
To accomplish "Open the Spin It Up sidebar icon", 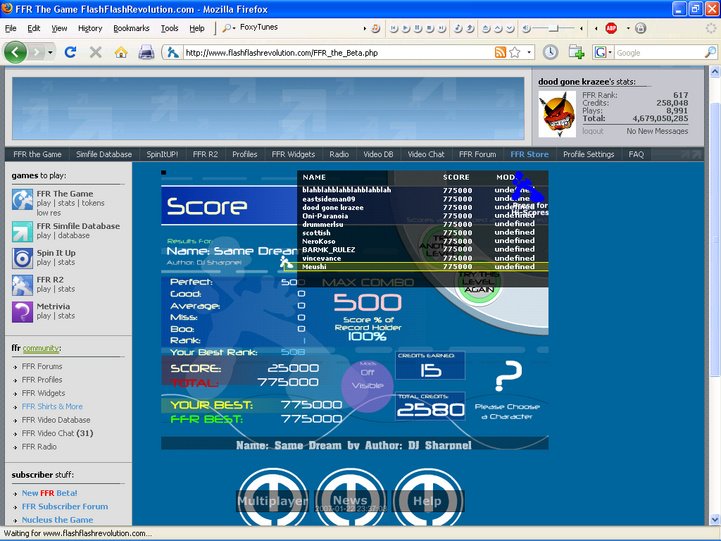I will pos(23,258).
